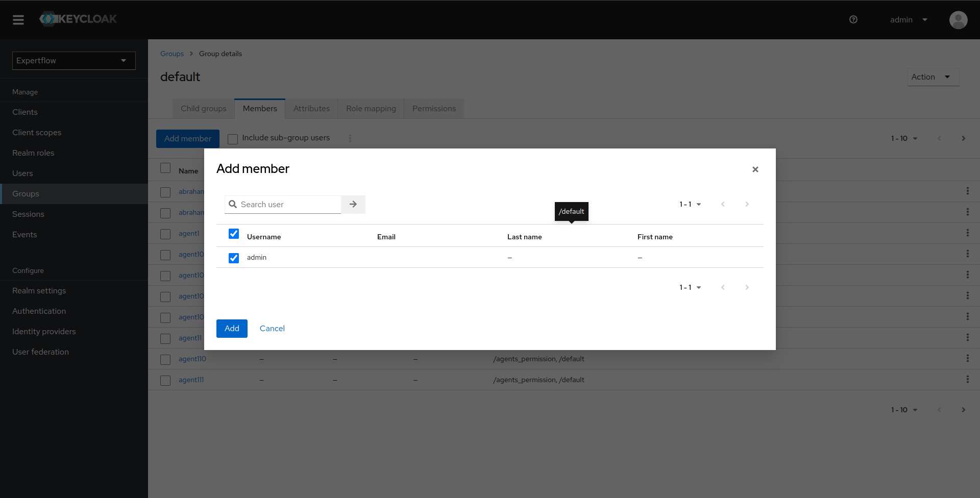Click the search magnifier icon in the user search
Viewport: 980px width, 498px height.
pos(233,204)
